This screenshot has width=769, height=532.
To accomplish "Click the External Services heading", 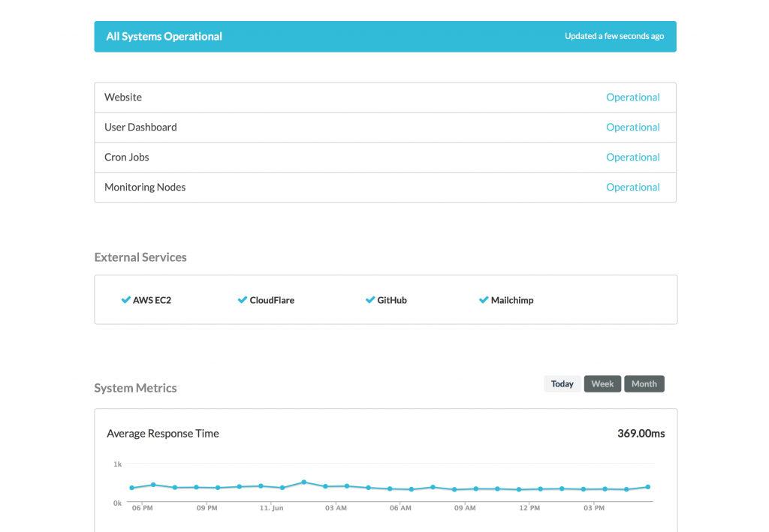I will (x=140, y=257).
